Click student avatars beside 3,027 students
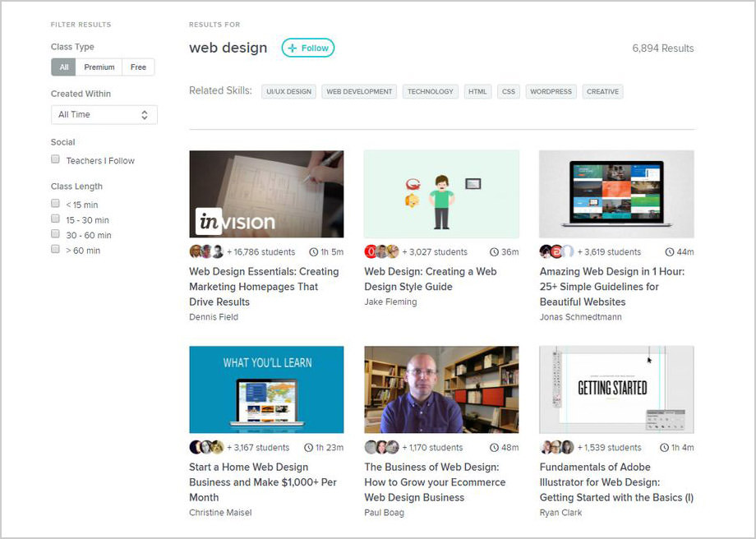Image resolution: width=756 pixels, height=539 pixels. [x=382, y=251]
